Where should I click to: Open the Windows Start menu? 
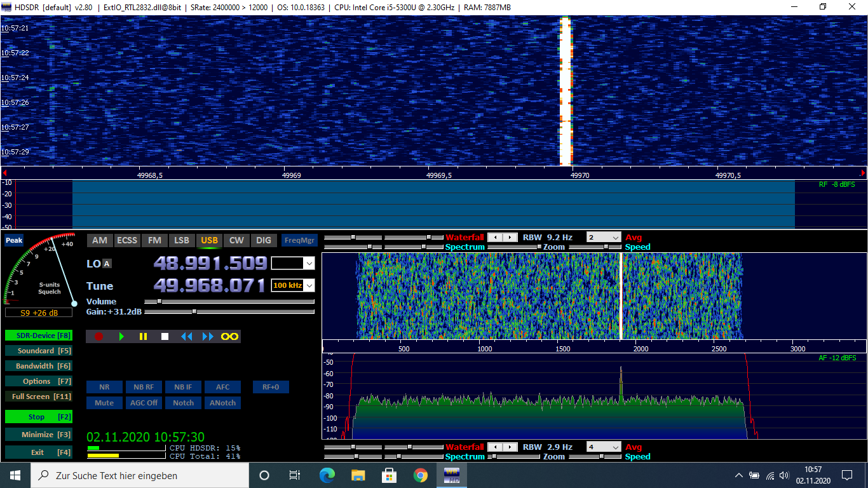15,475
